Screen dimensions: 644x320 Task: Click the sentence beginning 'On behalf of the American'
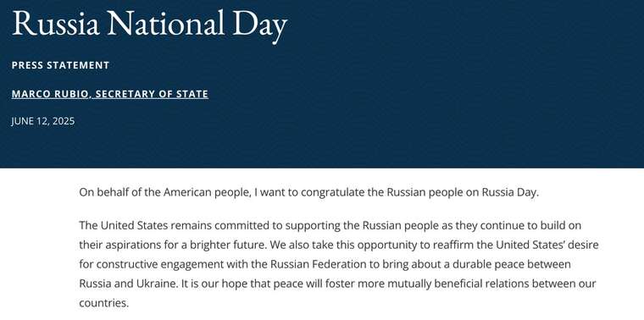[308, 192]
